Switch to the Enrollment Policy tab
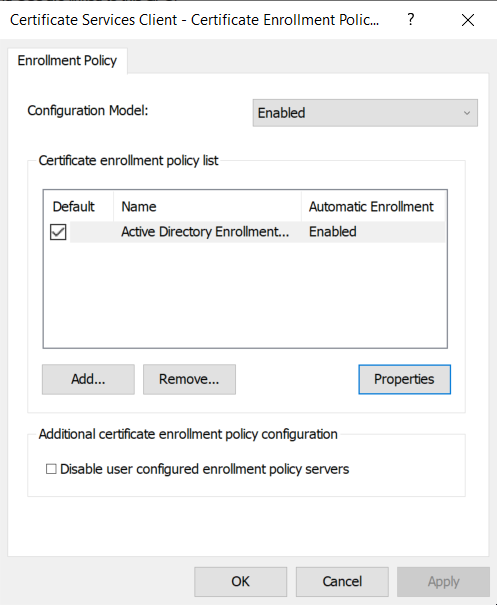497x605 pixels. [67, 61]
